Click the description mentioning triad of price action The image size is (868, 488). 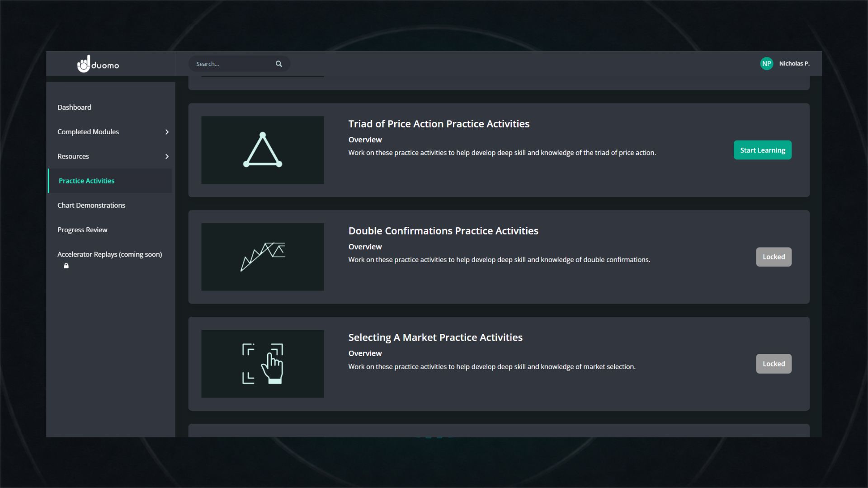pos(502,153)
